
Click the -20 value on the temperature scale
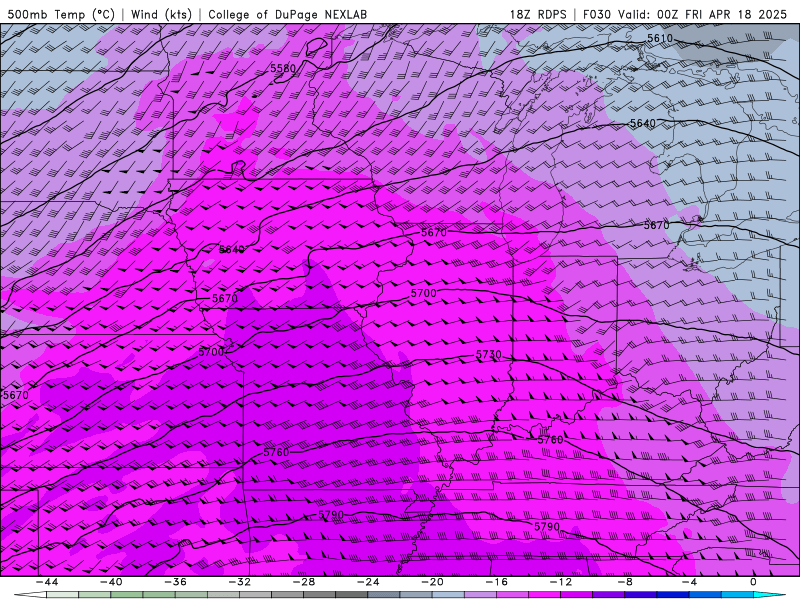432,582
